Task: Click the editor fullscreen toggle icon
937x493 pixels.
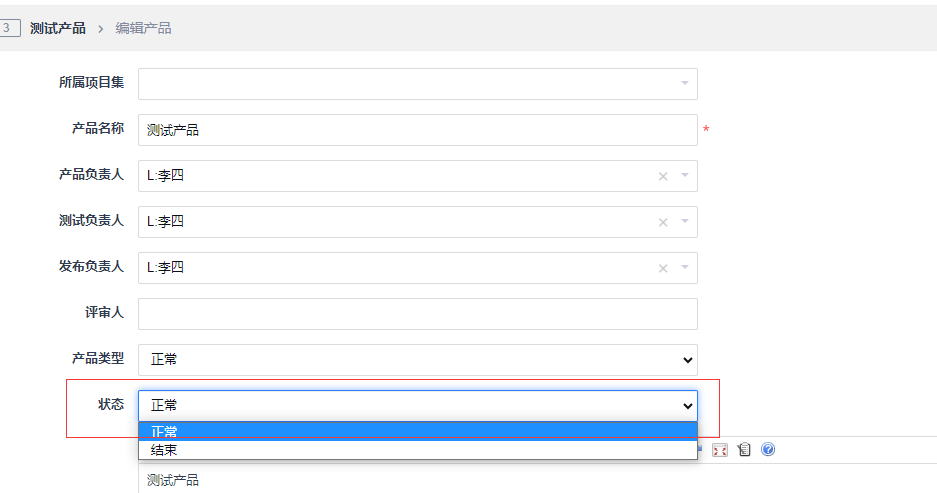Action: (x=720, y=450)
